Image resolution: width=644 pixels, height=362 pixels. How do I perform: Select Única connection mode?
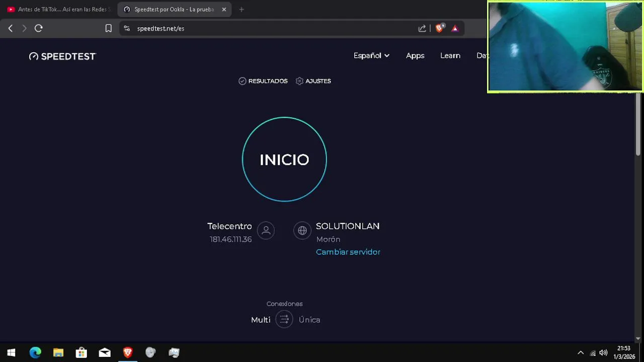(309, 320)
